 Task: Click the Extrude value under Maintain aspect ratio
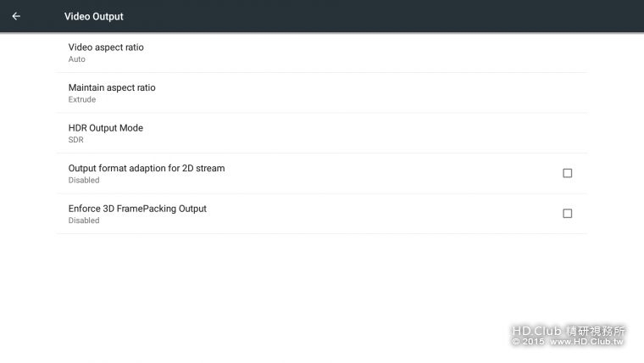coord(82,99)
